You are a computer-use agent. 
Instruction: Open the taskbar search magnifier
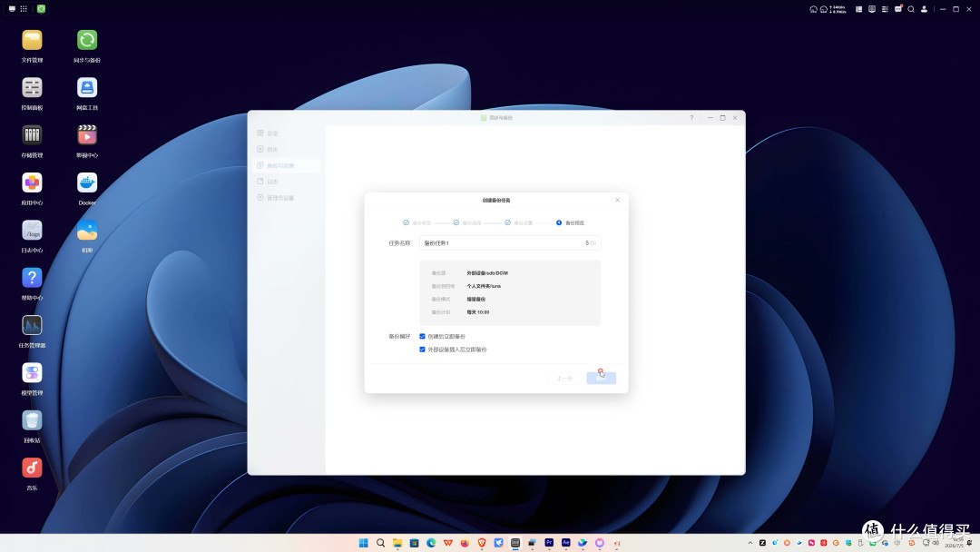click(x=380, y=543)
